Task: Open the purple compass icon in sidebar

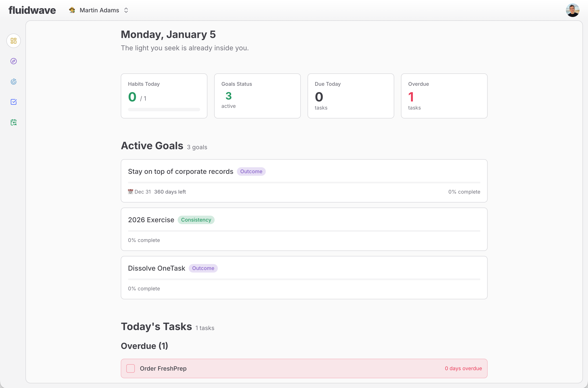Action: (14, 61)
